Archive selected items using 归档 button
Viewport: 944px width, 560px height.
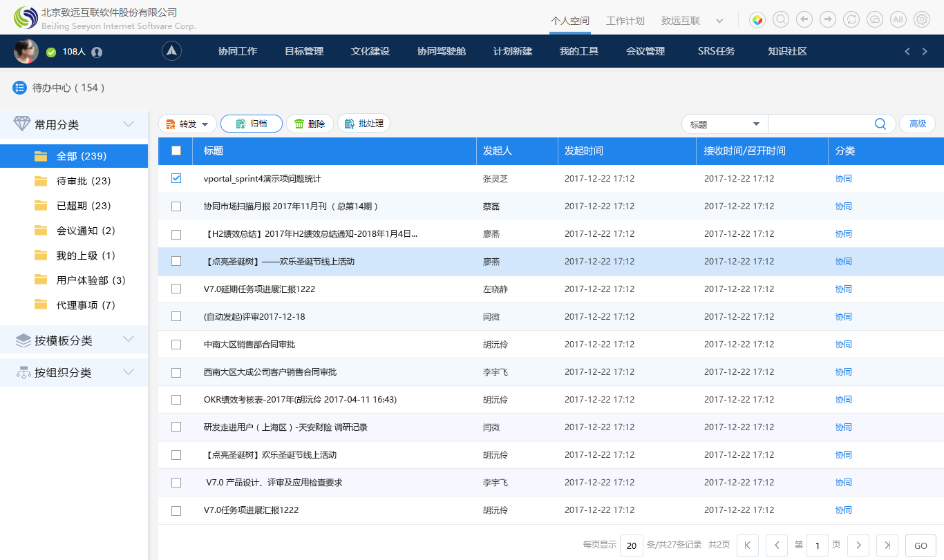251,123
